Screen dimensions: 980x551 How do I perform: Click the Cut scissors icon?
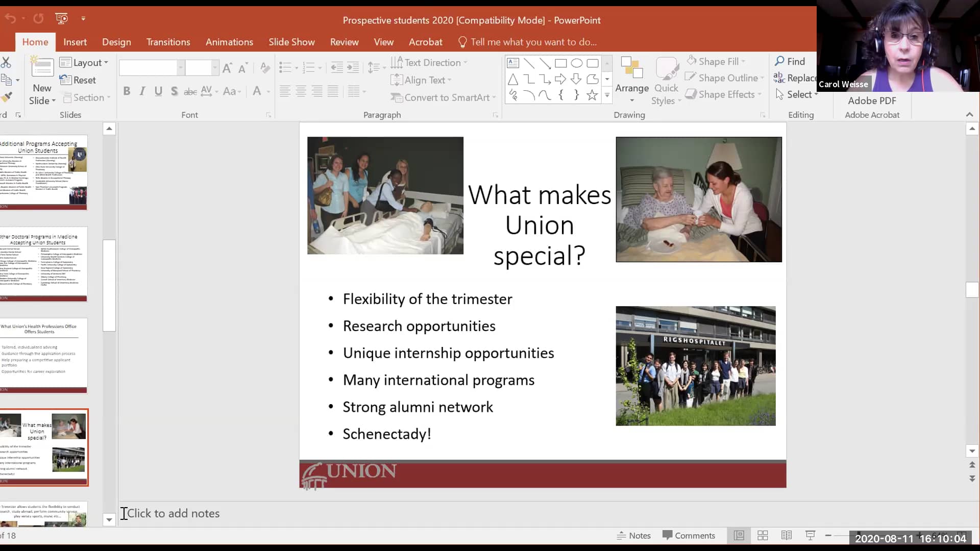coord(6,63)
